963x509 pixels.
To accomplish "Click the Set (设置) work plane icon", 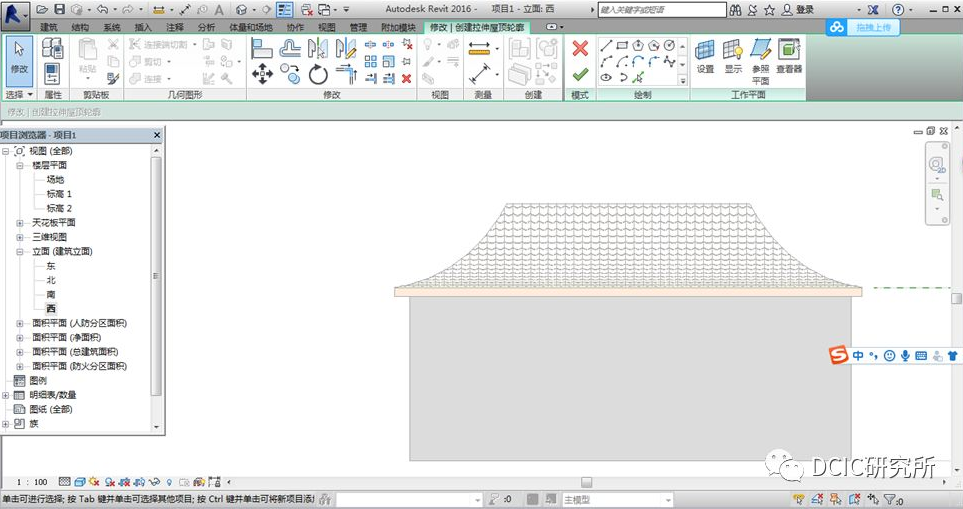I will click(x=705, y=56).
